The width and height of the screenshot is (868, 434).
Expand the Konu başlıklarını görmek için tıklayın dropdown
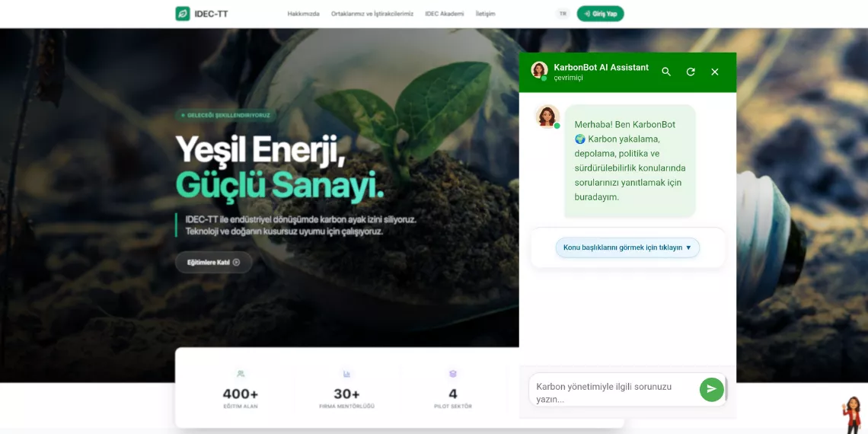(627, 247)
